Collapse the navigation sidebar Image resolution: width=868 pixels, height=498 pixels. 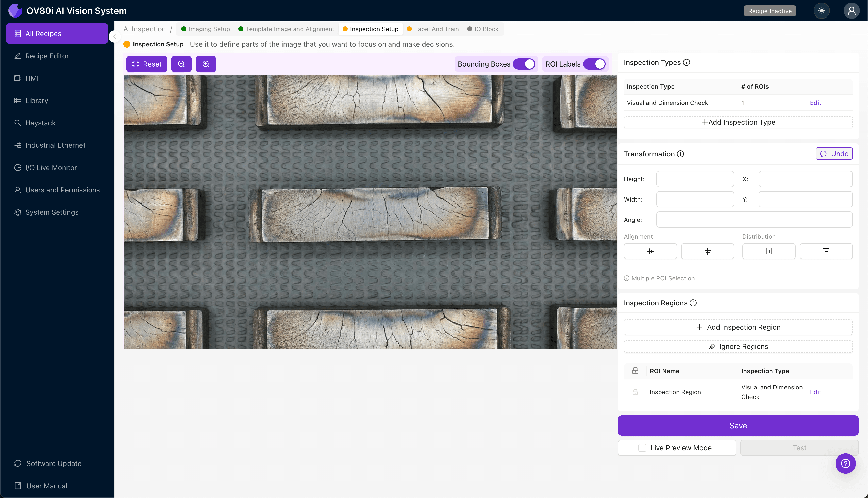click(114, 37)
